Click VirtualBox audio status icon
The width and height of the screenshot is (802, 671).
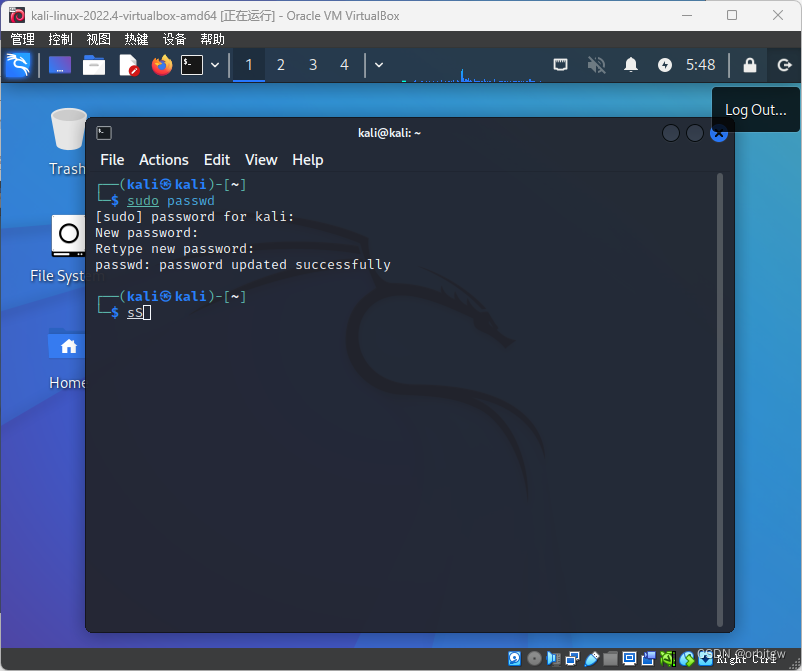pos(553,658)
